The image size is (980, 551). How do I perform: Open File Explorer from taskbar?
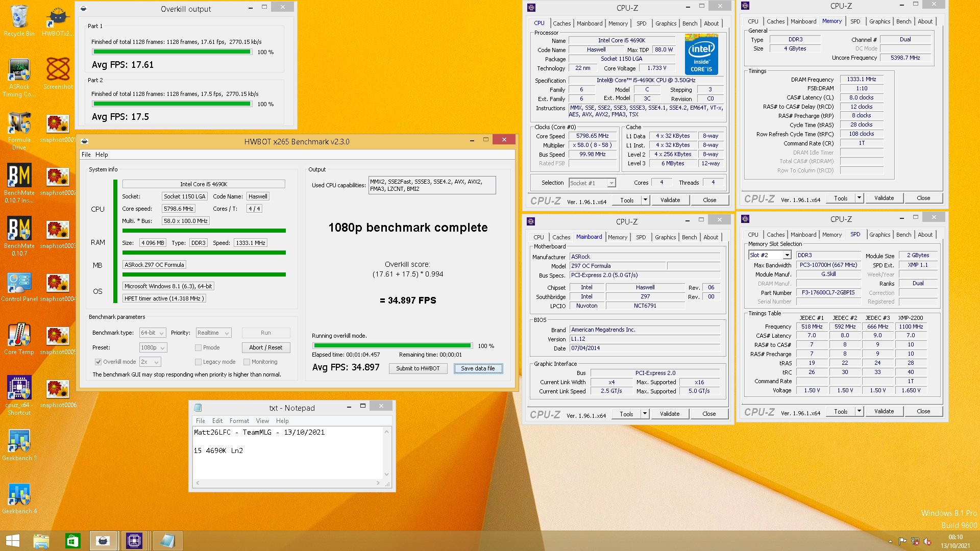[x=41, y=541]
